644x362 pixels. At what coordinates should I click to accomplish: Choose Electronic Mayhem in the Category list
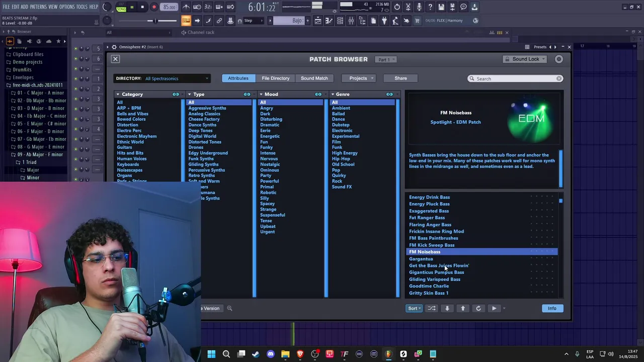click(x=137, y=136)
